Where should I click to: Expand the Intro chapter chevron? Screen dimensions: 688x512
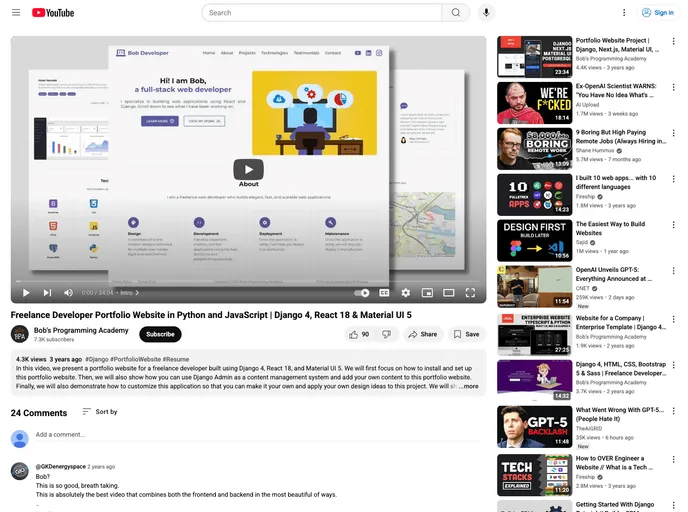point(137,293)
